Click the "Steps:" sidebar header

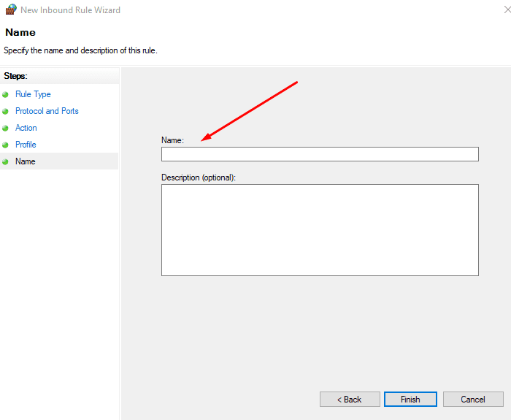(x=15, y=76)
